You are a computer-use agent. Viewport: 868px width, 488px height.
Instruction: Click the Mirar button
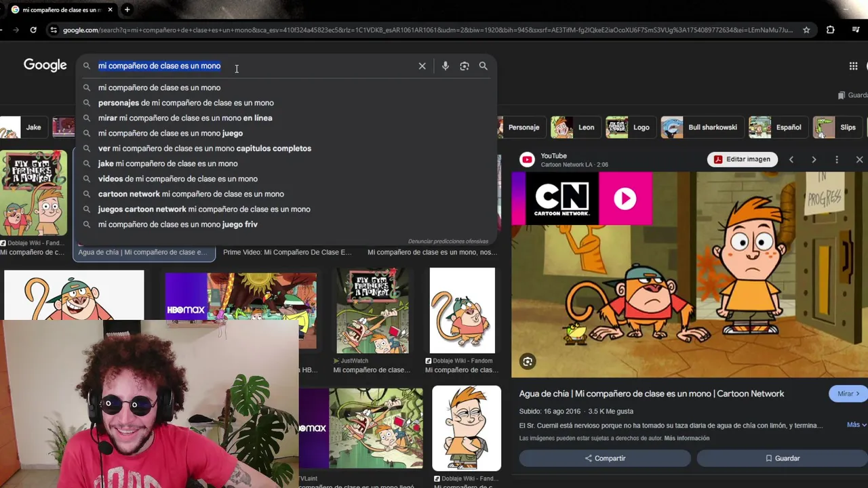click(848, 394)
